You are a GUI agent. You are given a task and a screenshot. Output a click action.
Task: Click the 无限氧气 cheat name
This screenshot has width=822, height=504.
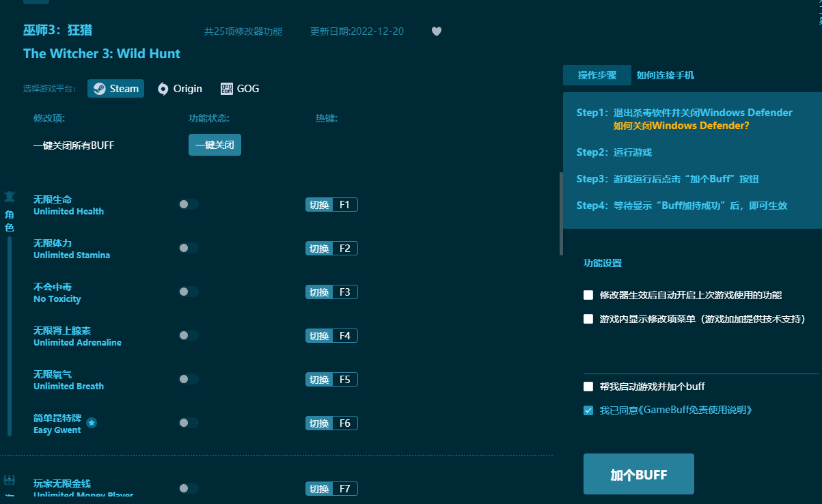point(53,374)
